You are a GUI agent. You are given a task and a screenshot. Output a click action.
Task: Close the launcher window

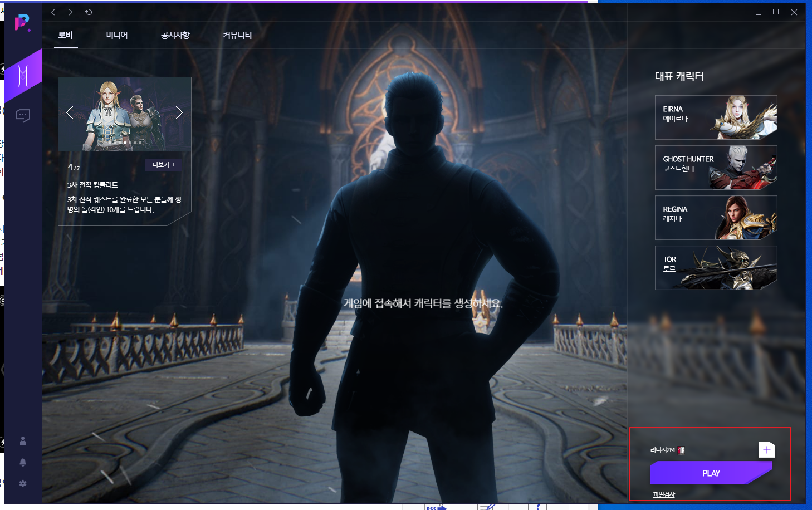pos(794,12)
